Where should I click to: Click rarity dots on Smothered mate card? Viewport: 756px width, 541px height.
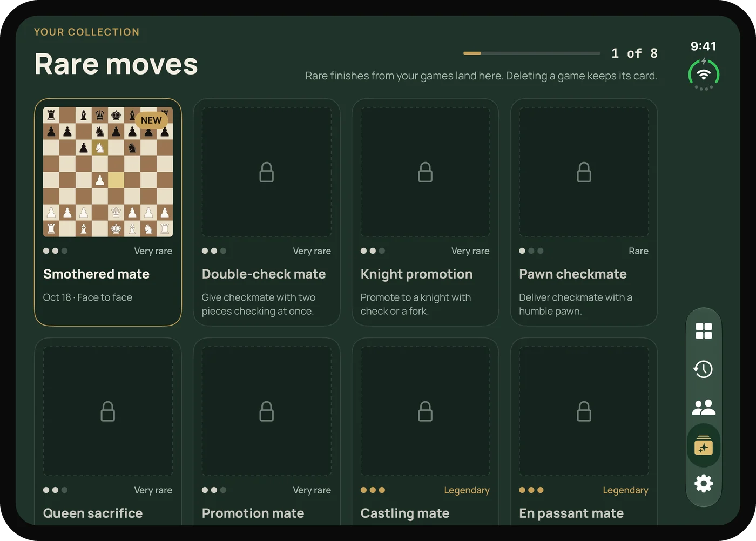point(55,251)
